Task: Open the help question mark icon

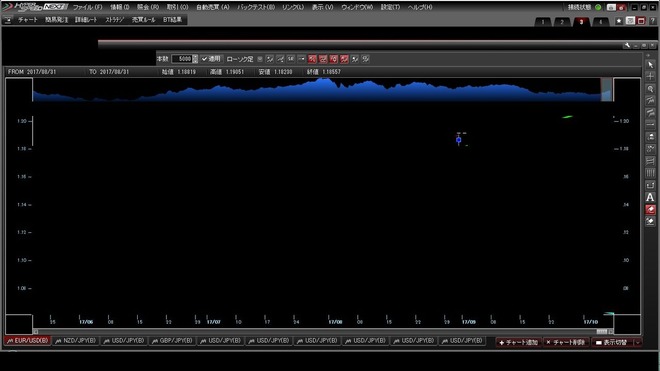Action: click(653, 21)
